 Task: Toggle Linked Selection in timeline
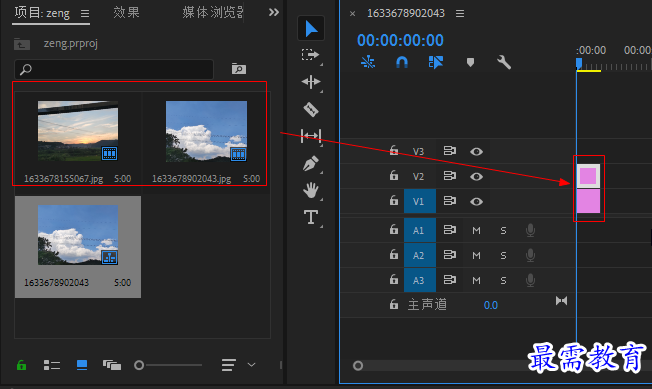(x=435, y=62)
